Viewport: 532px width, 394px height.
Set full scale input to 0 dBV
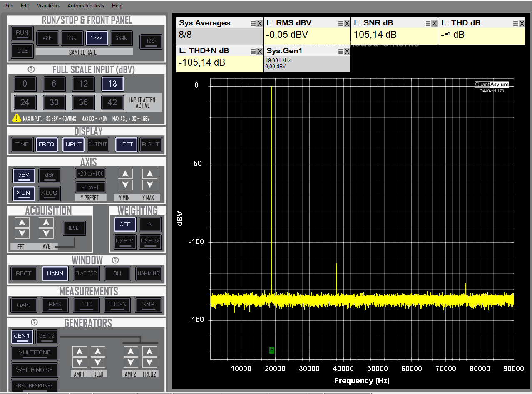click(25, 84)
